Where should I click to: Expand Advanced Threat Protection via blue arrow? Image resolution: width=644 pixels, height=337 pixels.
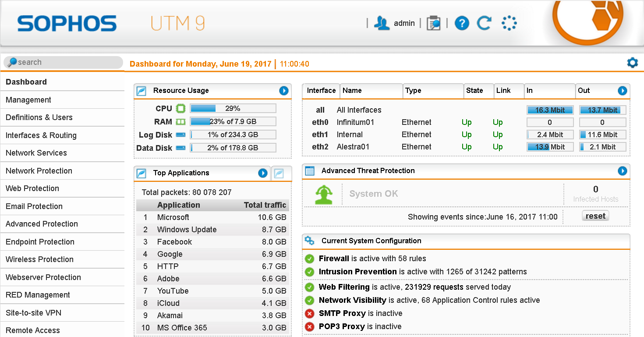point(623,171)
